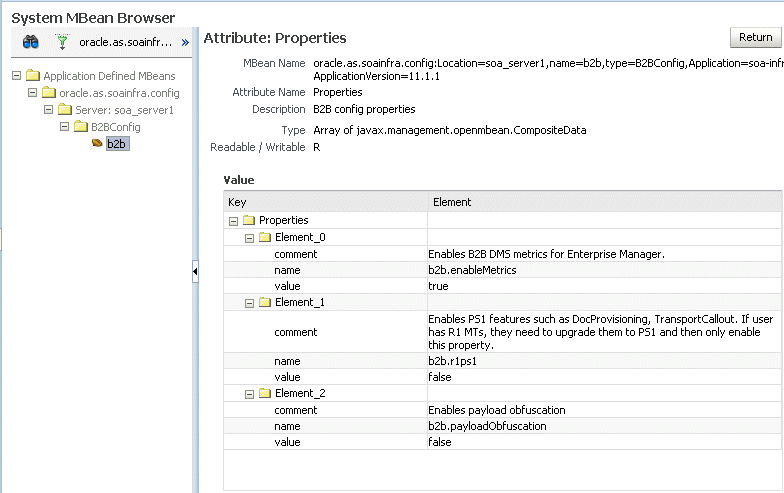
Task: Collapse the B2BConfig tree node
Action: pyautogui.click(x=64, y=126)
